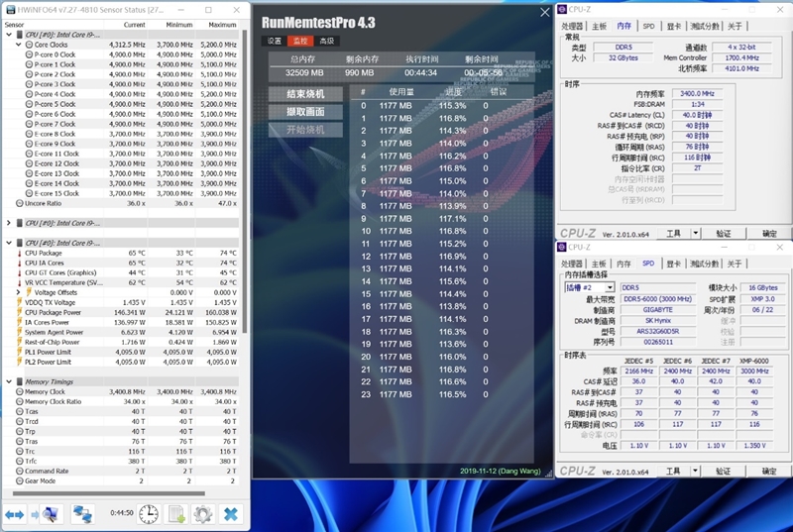
Task: Expand the second collapsed CPU [#0] group
Action: click(9, 223)
